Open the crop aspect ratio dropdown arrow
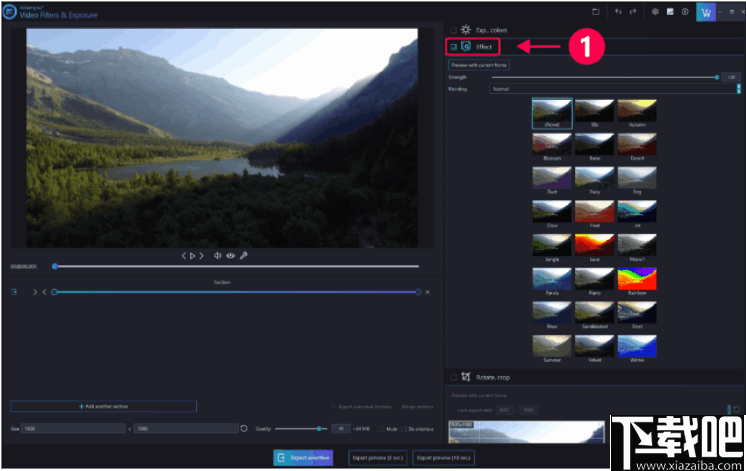The image size is (746, 471). pos(729,409)
